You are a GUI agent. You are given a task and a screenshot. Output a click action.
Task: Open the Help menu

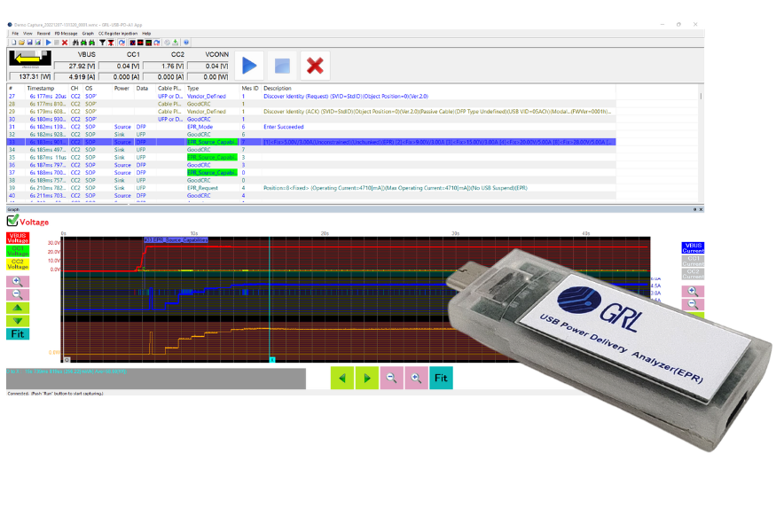coord(146,34)
